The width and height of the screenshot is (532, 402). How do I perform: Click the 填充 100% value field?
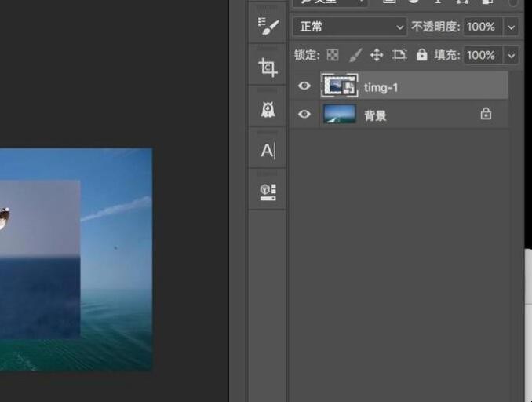click(480, 55)
